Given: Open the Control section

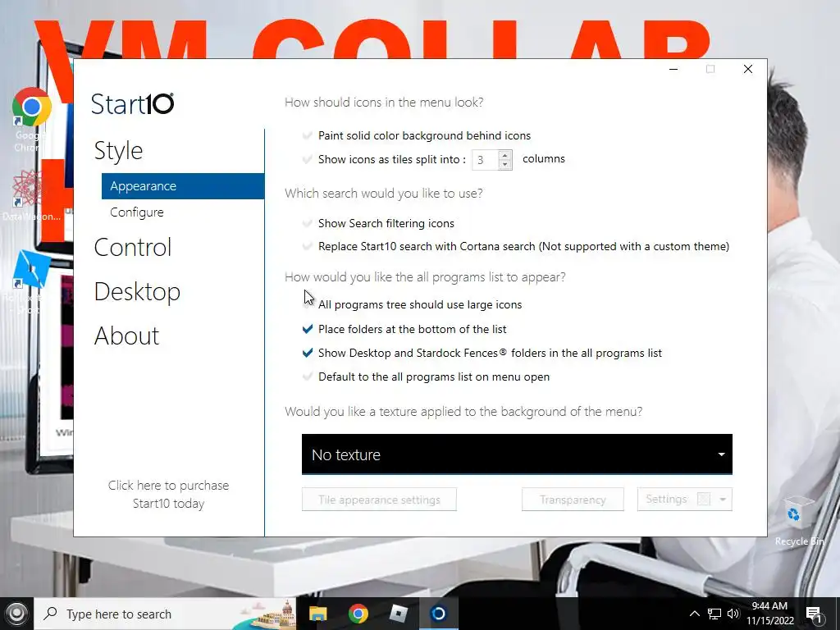Looking at the screenshot, I should (x=133, y=248).
